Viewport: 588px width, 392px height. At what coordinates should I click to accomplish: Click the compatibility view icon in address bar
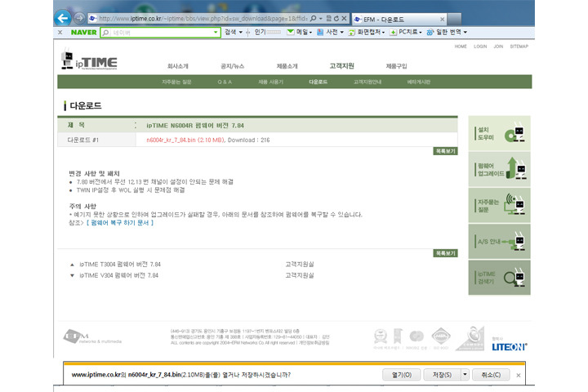pyautogui.click(x=329, y=19)
